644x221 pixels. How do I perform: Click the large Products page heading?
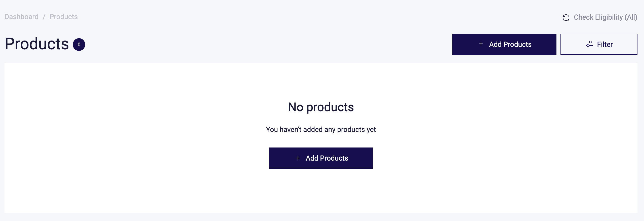tap(37, 44)
